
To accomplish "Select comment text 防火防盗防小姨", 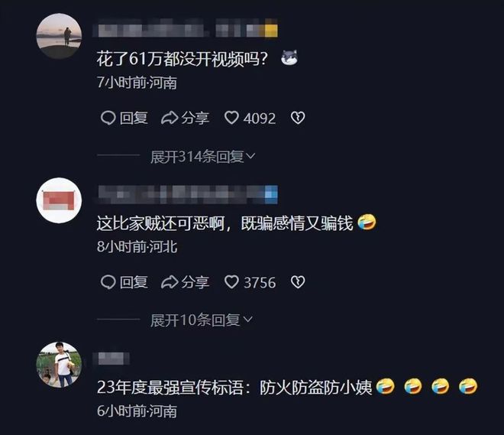I will click(315, 388).
